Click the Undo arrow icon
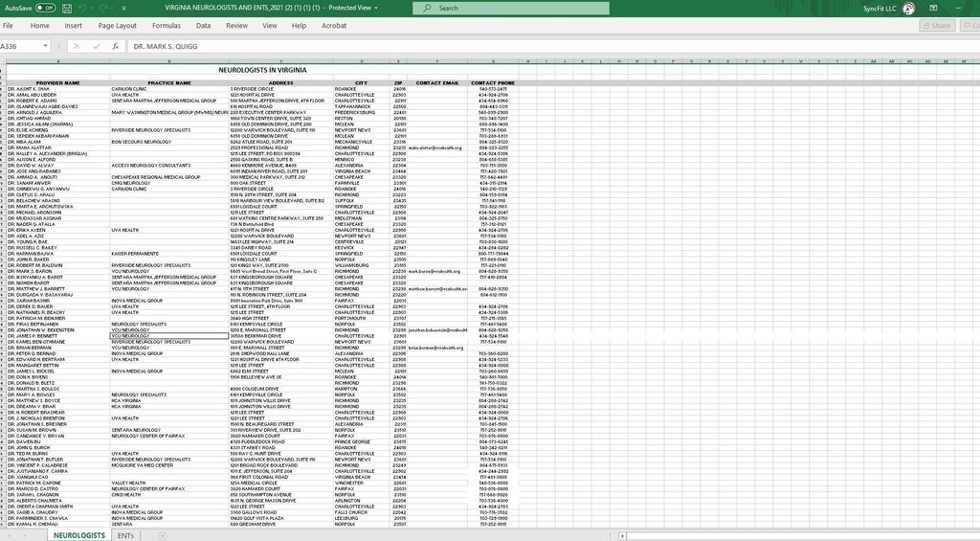Viewport: 980px width, 541px height. (84, 8)
